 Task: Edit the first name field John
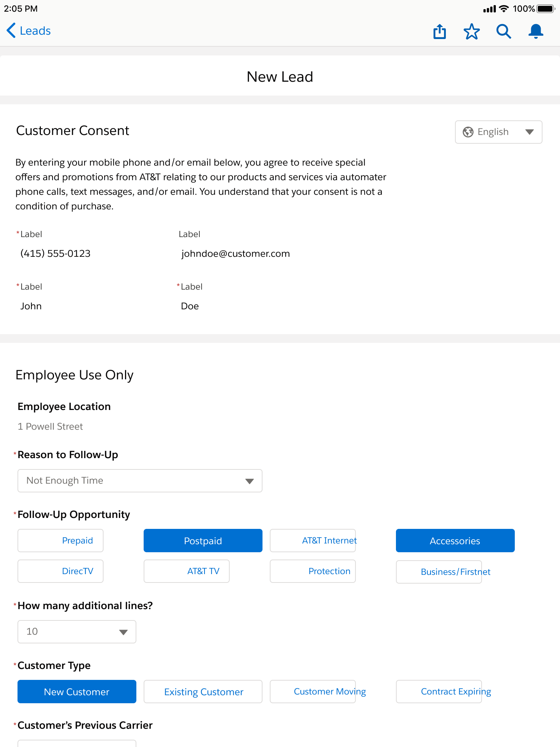[31, 306]
